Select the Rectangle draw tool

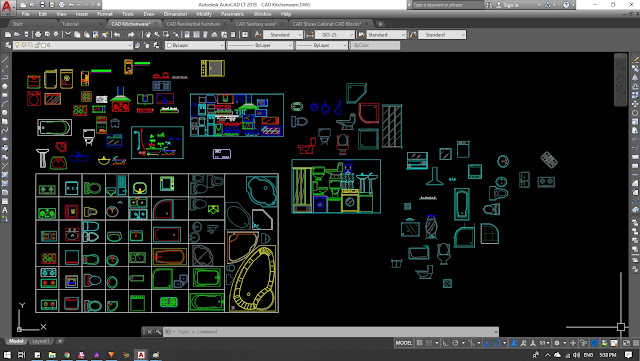point(4,95)
